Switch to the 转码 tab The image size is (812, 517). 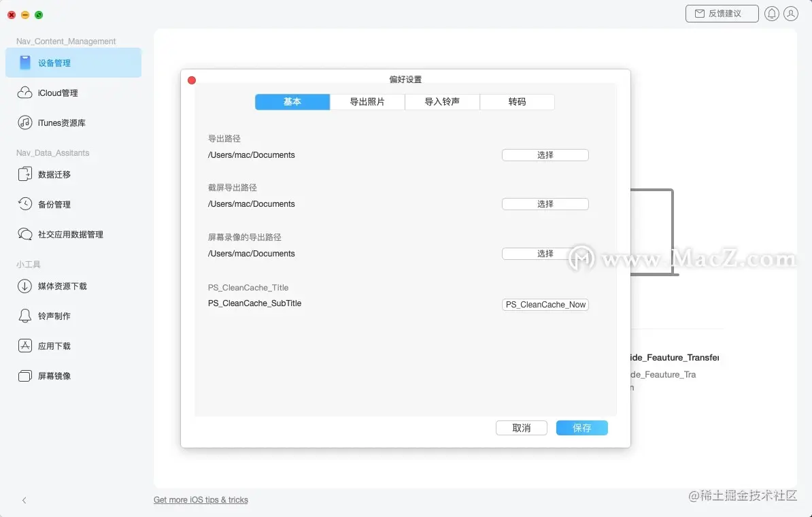pos(518,101)
